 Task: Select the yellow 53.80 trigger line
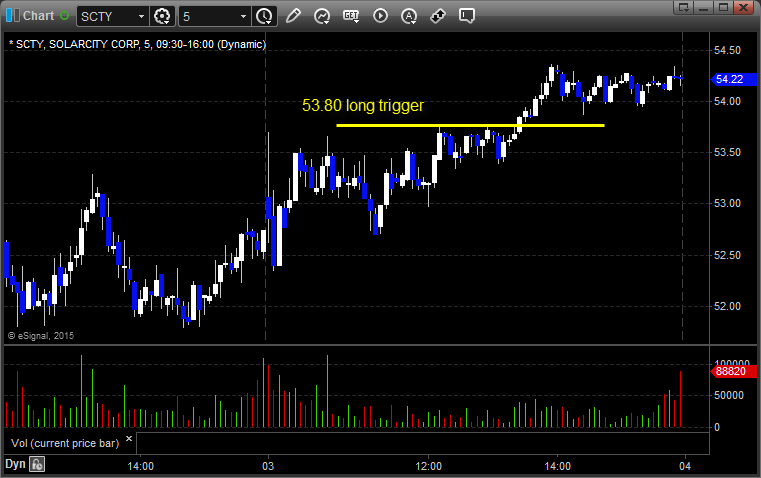(470, 126)
